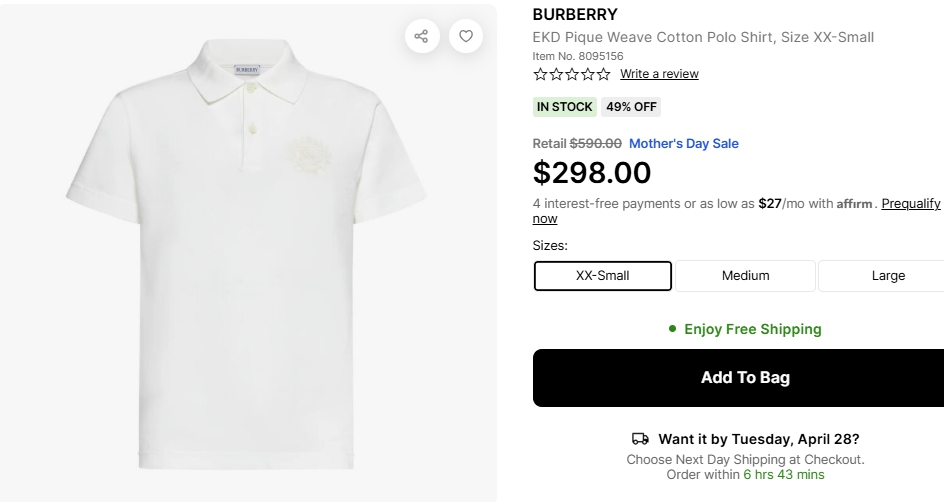Viewport: 944px width, 502px height.
Task: Open the Mother's Day Sale link
Action: click(683, 143)
